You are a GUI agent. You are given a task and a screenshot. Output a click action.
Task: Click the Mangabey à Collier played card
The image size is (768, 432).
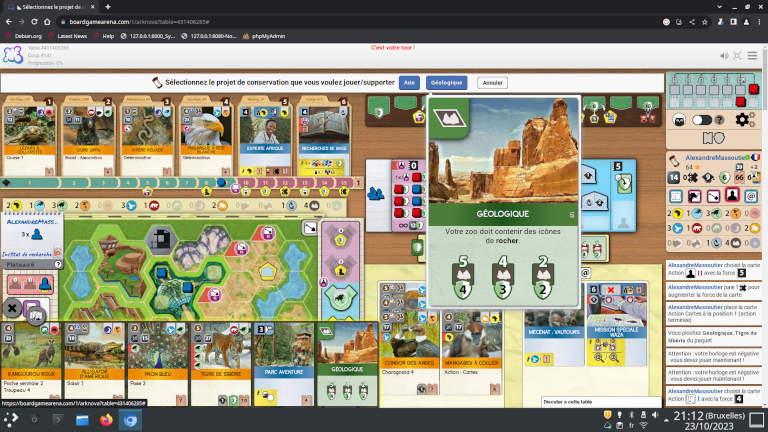click(x=471, y=354)
